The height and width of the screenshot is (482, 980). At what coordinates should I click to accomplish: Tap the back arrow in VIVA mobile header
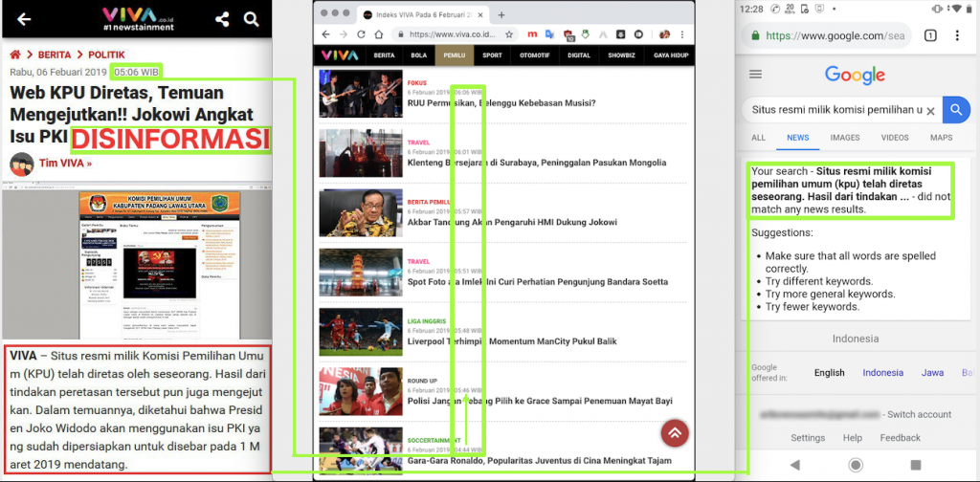coord(24,19)
